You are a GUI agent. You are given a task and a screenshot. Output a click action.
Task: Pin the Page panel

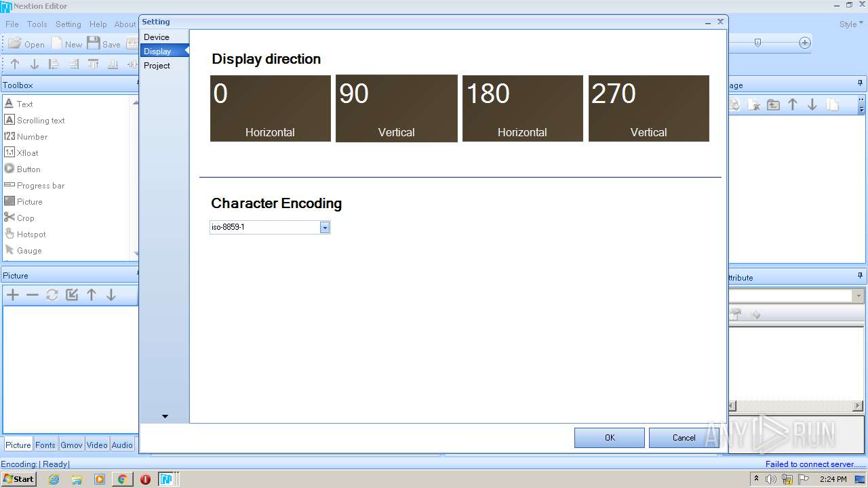click(x=860, y=84)
